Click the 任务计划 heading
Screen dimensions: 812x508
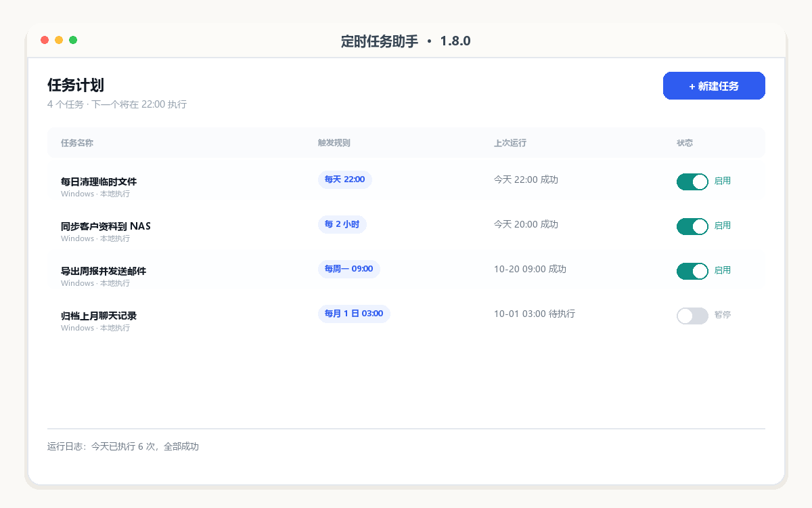[x=76, y=85]
